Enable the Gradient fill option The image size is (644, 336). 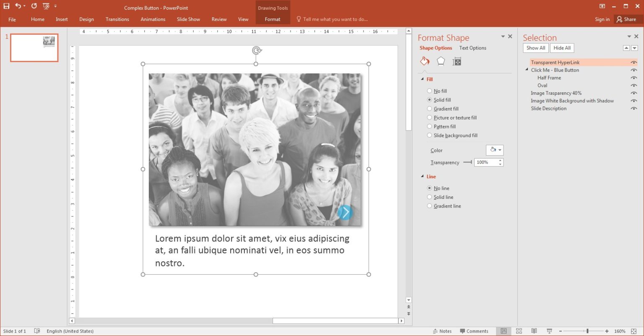point(429,109)
